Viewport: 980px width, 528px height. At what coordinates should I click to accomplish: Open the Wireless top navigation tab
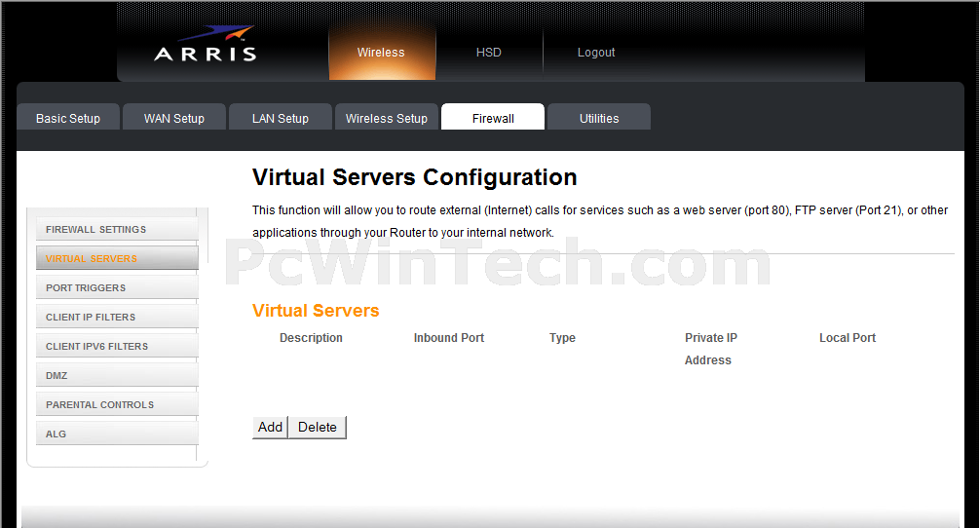pos(381,53)
